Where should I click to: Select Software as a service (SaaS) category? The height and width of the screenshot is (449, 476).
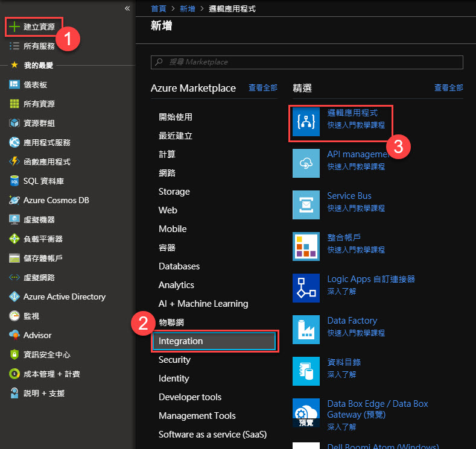pos(212,435)
